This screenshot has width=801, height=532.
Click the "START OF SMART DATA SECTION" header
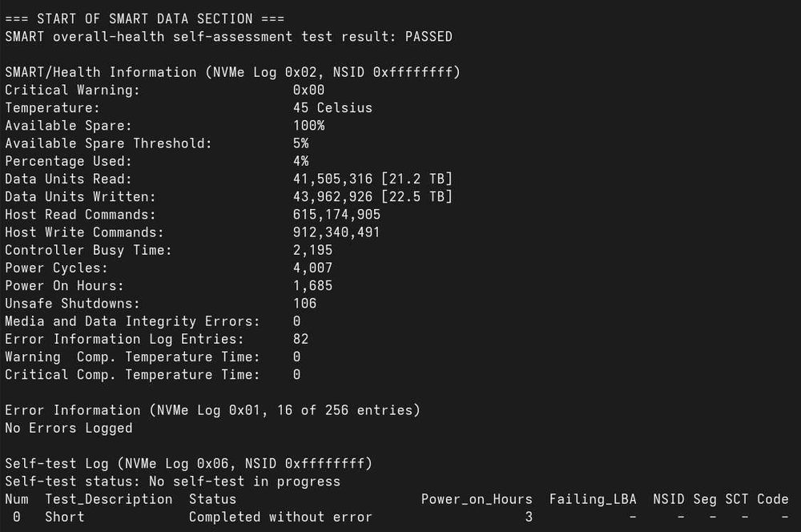[144, 18]
